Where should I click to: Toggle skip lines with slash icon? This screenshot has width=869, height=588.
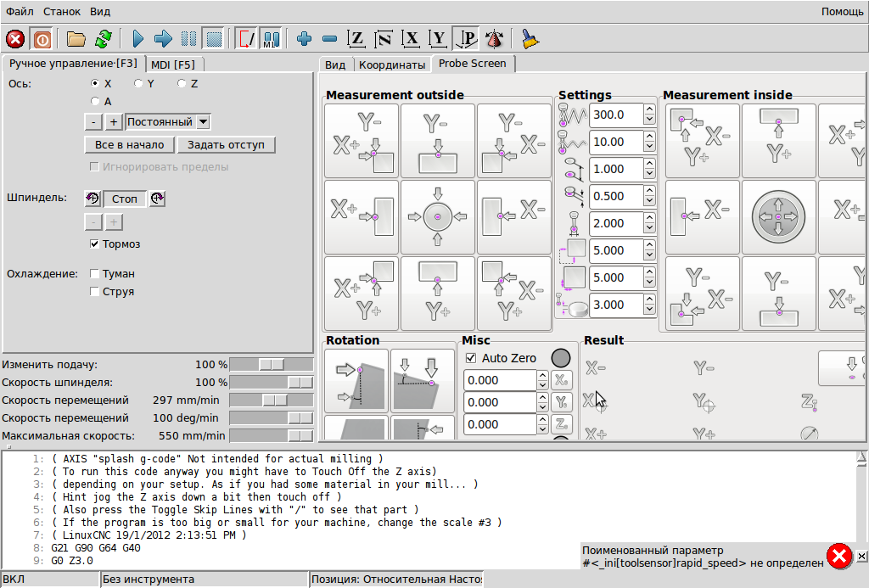(246, 39)
